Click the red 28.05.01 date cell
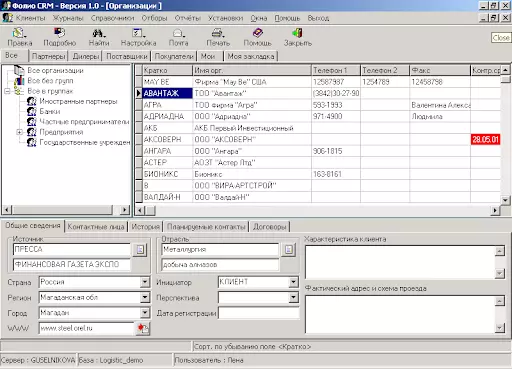The image size is (512, 369). click(485, 139)
